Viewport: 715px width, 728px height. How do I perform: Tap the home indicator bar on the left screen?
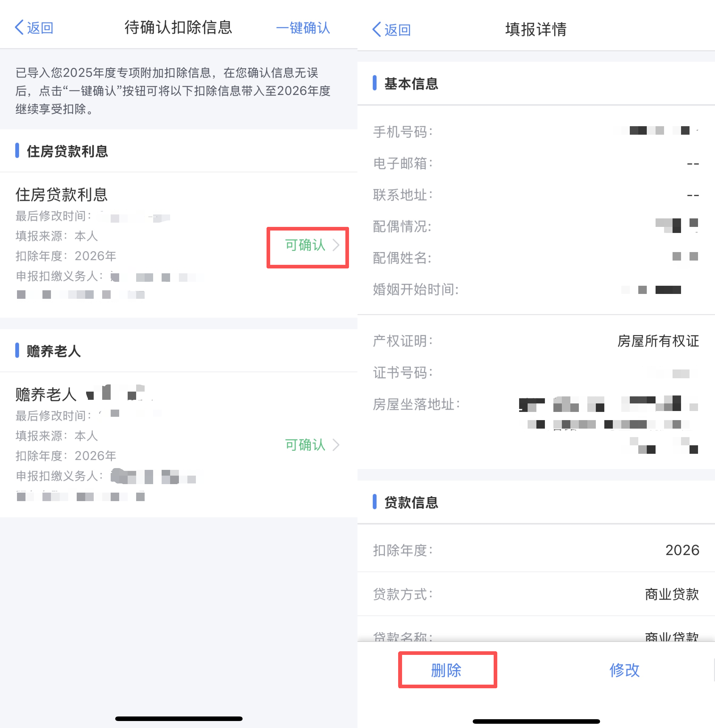(179, 719)
